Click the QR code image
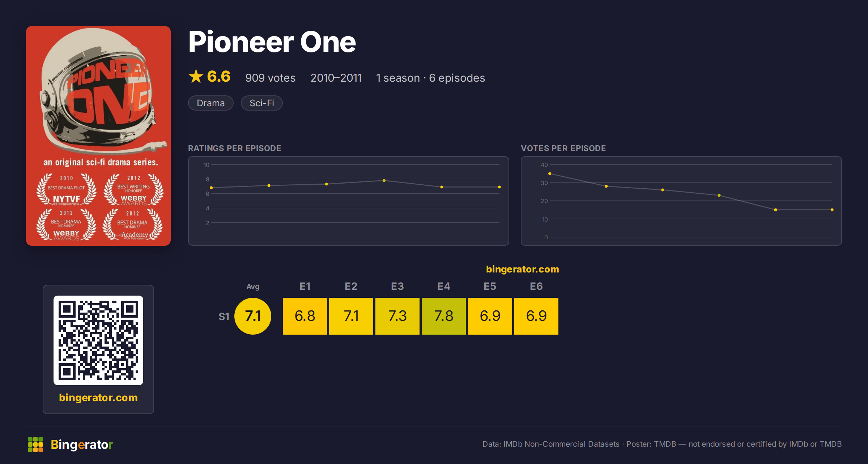The height and width of the screenshot is (464, 868). (x=98, y=340)
